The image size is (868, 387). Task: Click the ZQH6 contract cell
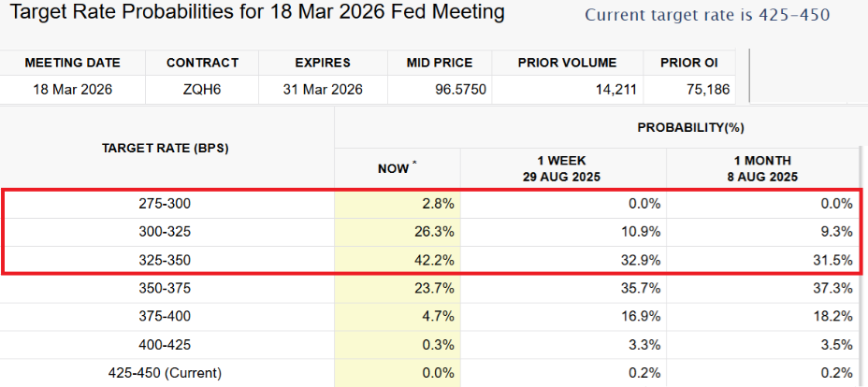[201, 91]
